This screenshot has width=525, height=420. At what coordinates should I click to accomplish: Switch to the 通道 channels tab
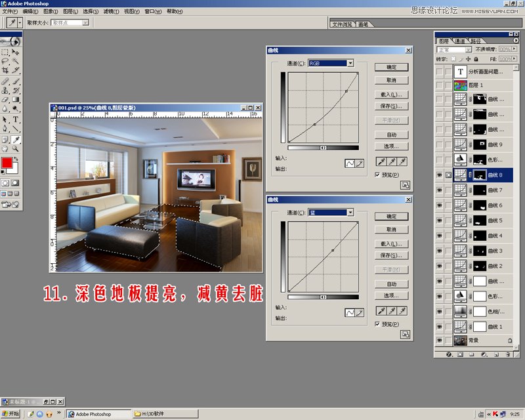tap(460, 41)
